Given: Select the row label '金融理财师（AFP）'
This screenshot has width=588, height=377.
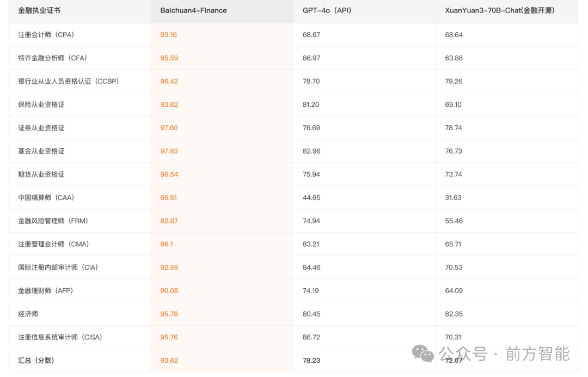Looking at the screenshot, I should pos(46,290).
